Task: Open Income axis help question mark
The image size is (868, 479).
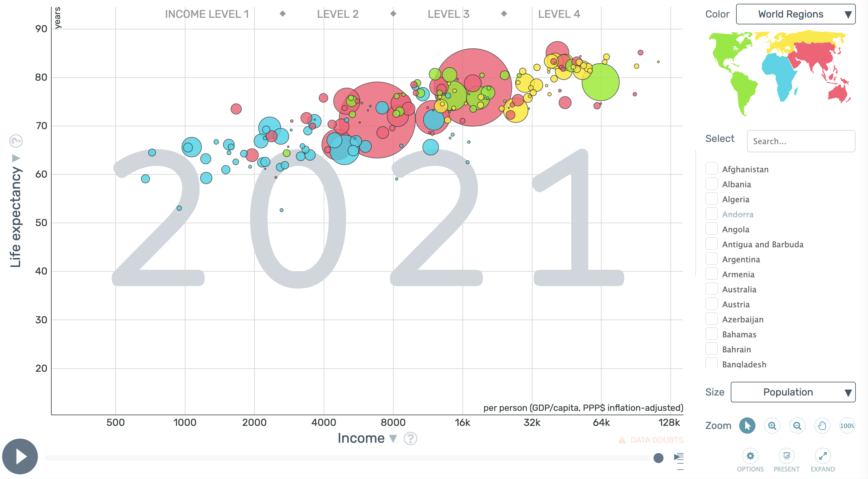Action: coord(410,438)
